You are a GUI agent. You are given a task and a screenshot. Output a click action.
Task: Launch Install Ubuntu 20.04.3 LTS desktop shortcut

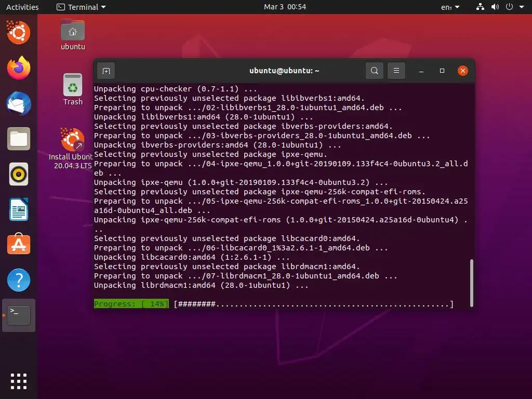pos(71,149)
